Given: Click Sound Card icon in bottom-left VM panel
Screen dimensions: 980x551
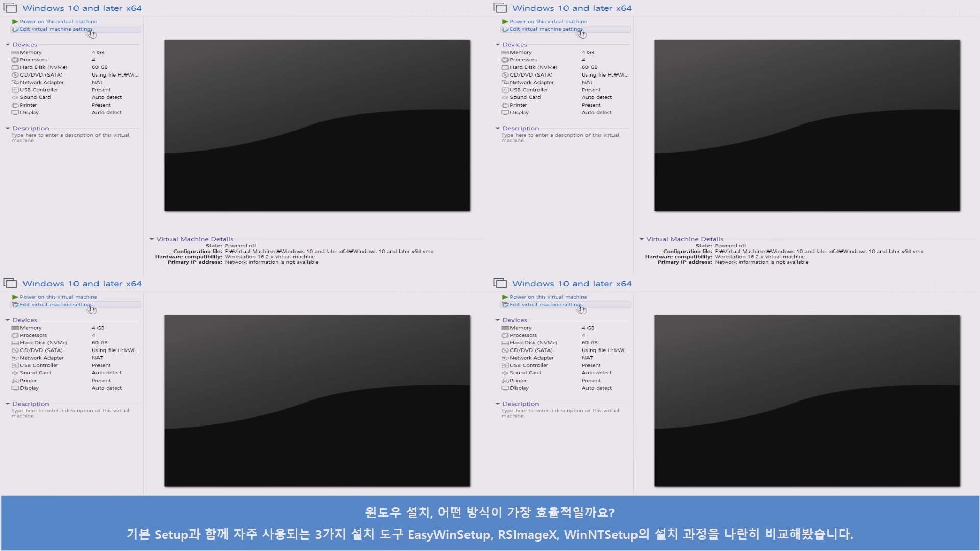Looking at the screenshot, I should point(15,373).
